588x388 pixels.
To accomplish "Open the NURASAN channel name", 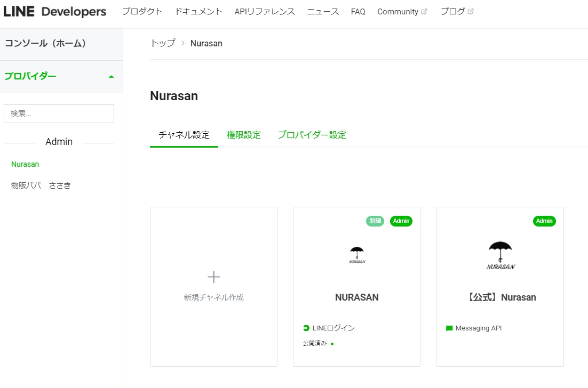I will [356, 297].
